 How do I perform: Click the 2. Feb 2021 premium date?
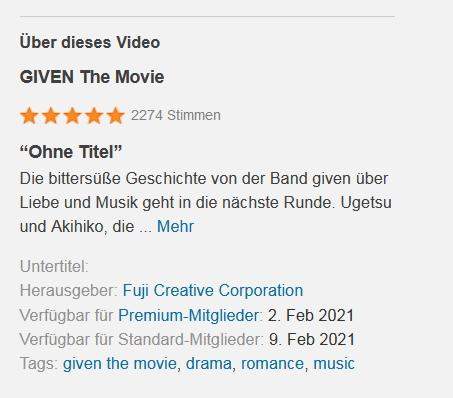(x=311, y=315)
